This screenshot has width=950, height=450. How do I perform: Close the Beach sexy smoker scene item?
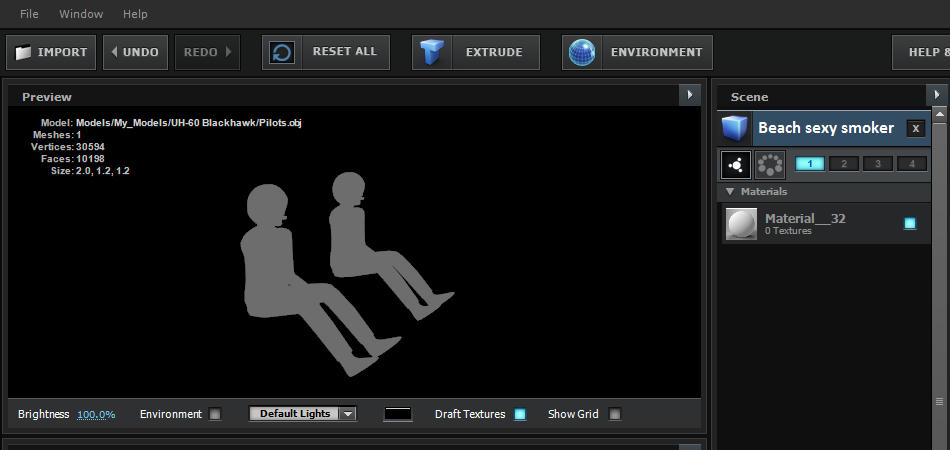click(x=915, y=128)
